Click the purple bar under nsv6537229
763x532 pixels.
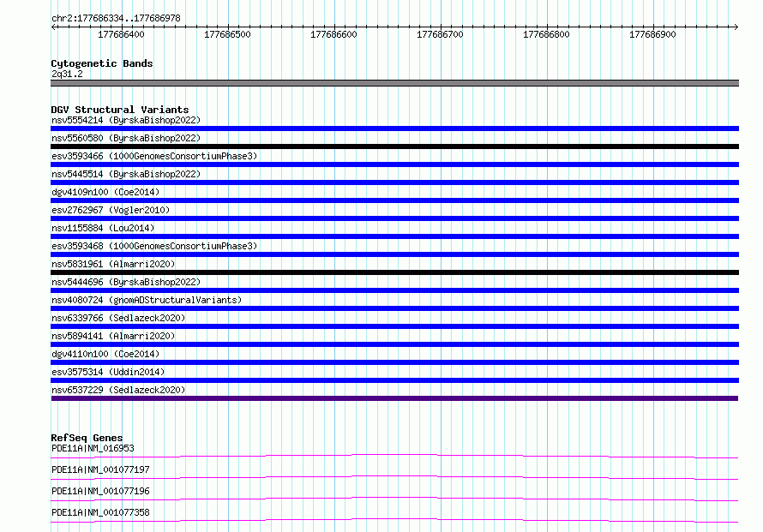click(394, 398)
